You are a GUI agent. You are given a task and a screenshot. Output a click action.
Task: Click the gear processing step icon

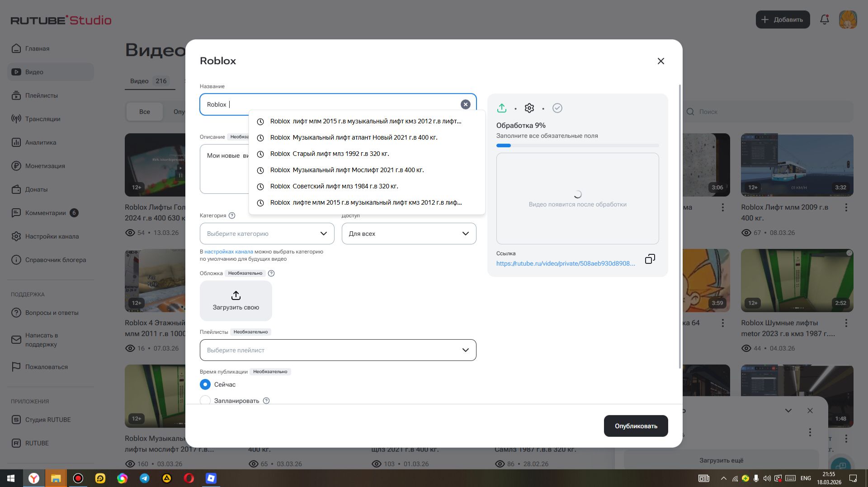click(x=529, y=108)
